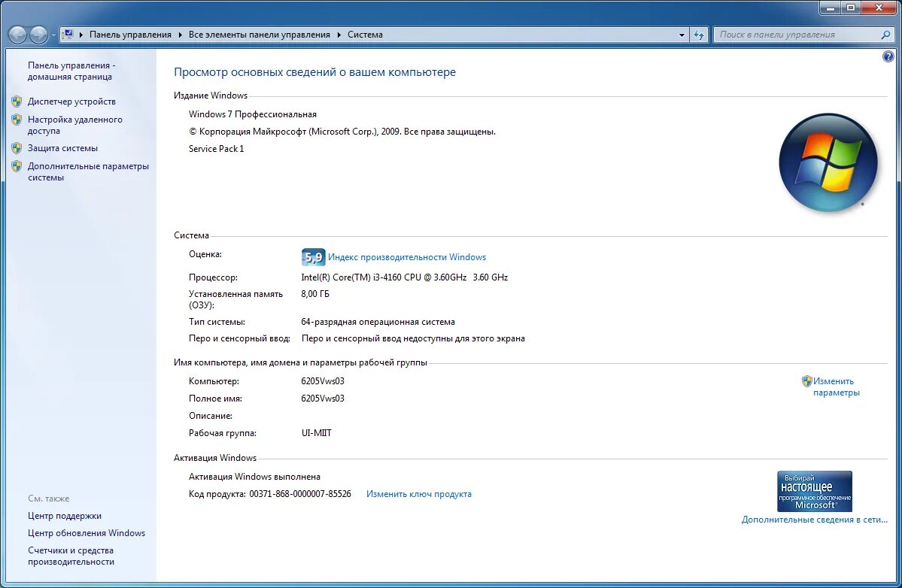Open the address bar history dropdown arrow
This screenshot has height=588, width=902.
pos(682,35)
